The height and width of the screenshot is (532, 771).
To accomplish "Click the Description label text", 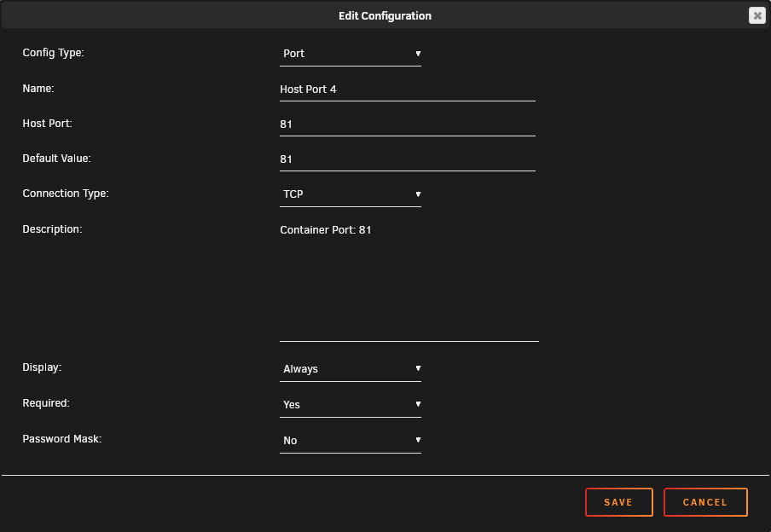I will pos(52,229).
